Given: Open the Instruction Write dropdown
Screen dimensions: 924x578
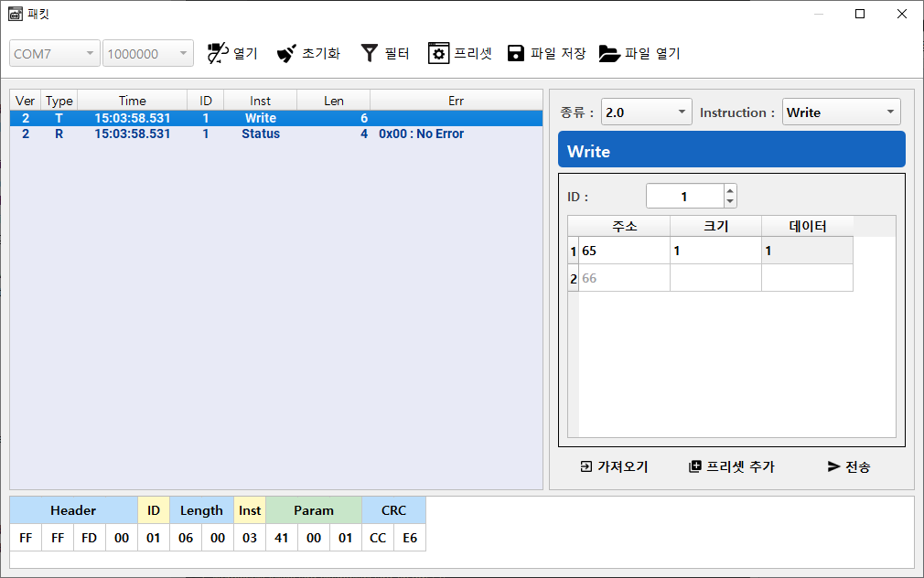Looking at the screenshot, I should pos(841,112).
